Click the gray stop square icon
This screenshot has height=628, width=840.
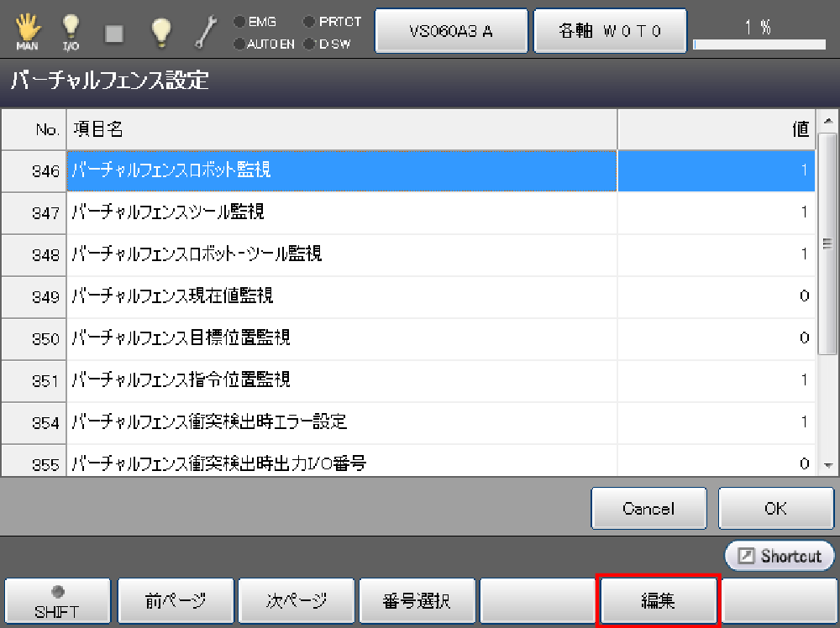[x=115, y=33]
